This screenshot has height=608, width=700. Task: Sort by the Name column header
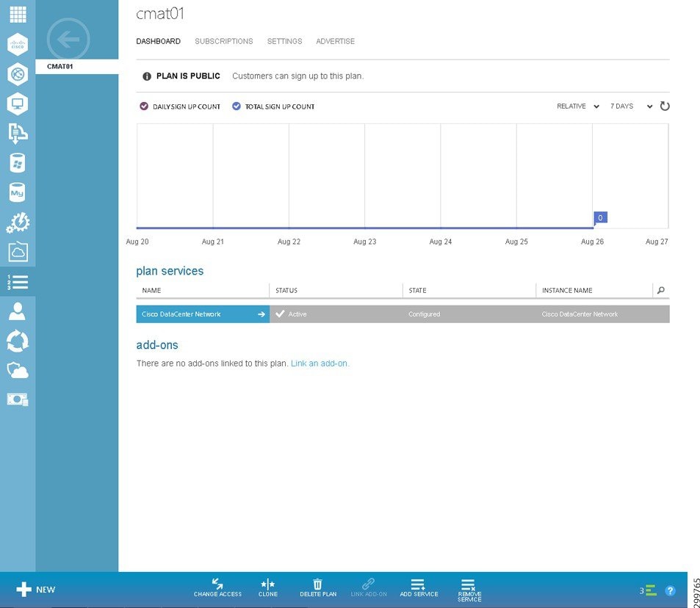[x=151, y=290]
